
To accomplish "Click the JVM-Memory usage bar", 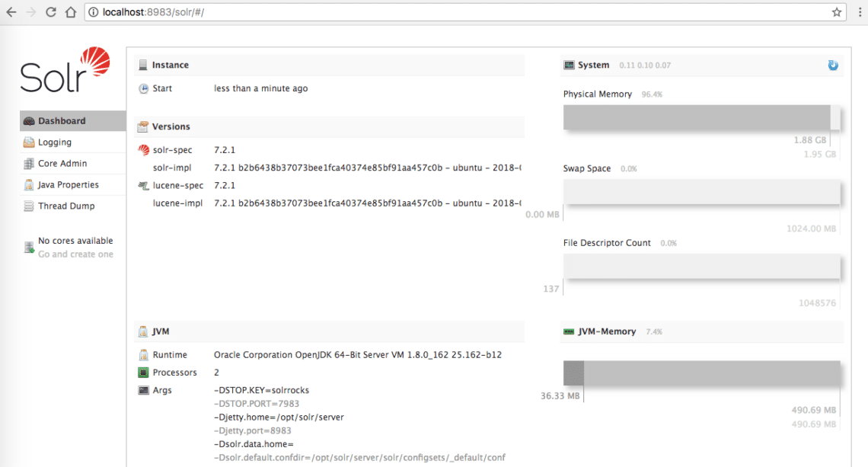I will click(x=701, y=373).
